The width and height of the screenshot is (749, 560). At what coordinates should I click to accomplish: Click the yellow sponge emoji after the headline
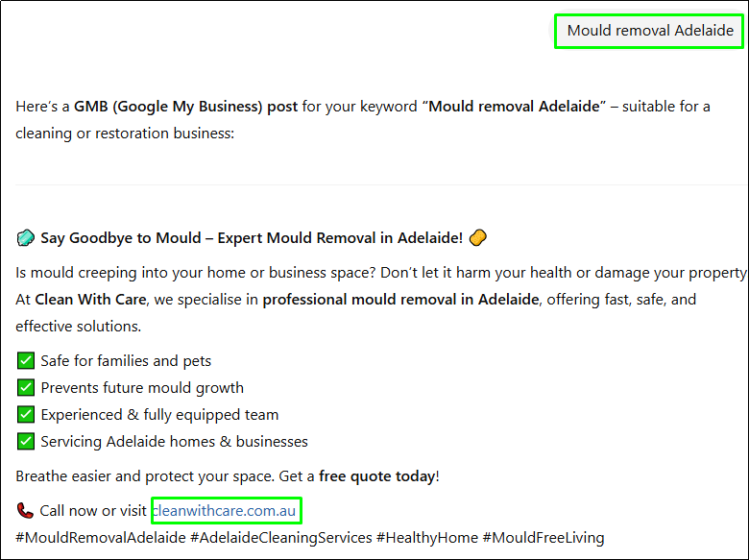tap(479, 237)
